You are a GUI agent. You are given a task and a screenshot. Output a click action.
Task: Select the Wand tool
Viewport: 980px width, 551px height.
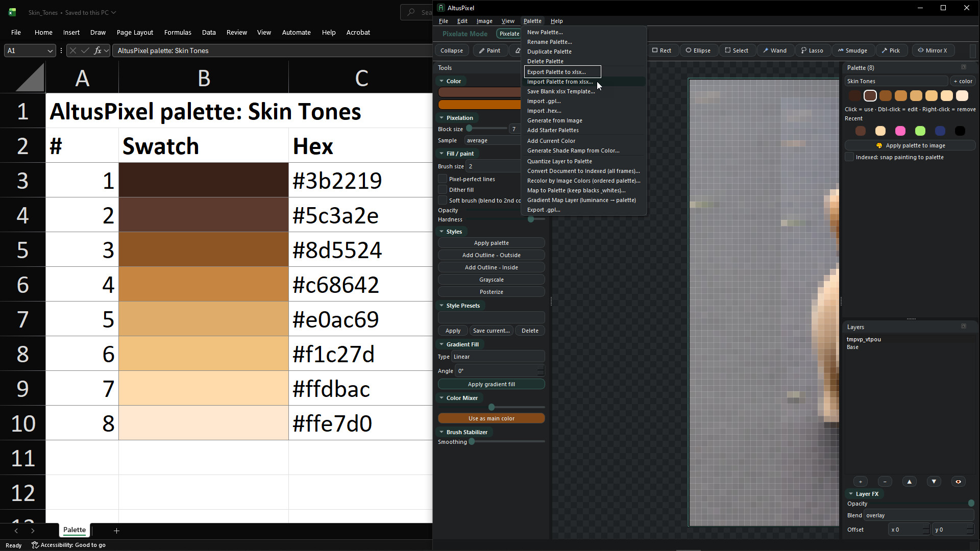(x=774, y=51)
